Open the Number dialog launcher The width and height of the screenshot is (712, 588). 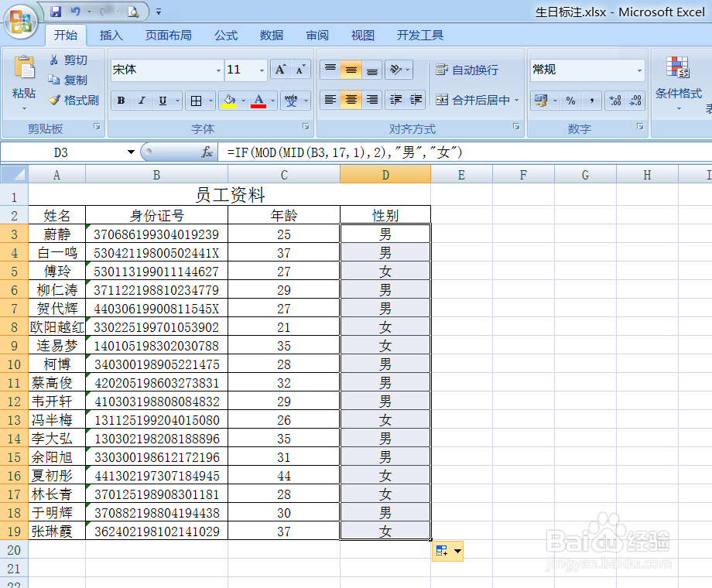640,127
